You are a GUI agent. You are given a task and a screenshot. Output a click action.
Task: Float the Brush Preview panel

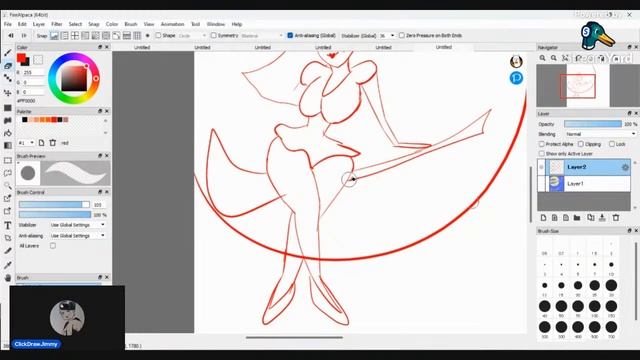(x=100, y=156)
